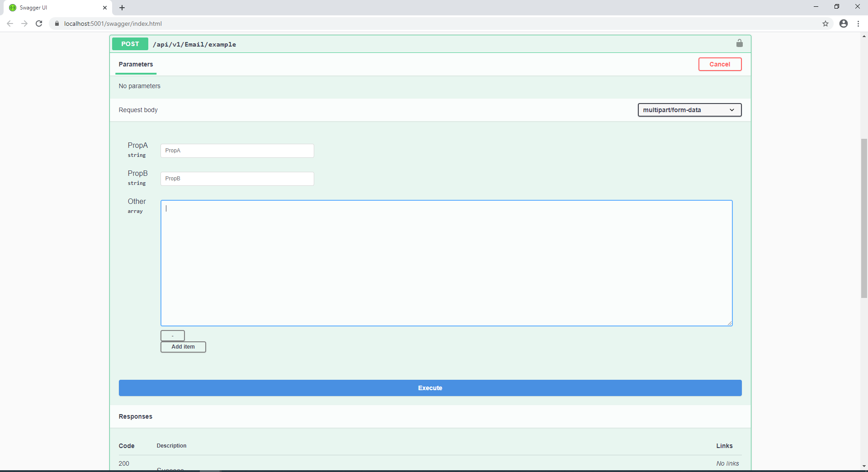Remove array item with the minus button
The image size is (868, 472).
click(173, 335)
